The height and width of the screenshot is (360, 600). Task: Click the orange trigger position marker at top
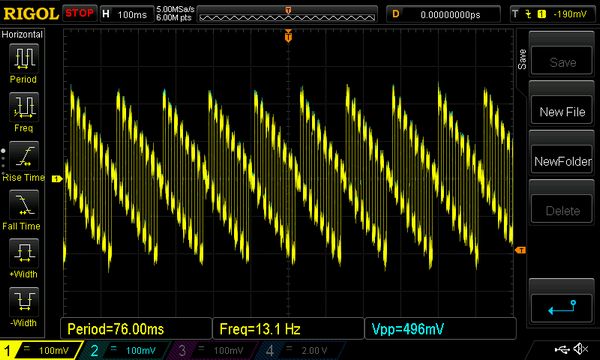(x=288, y=36)
